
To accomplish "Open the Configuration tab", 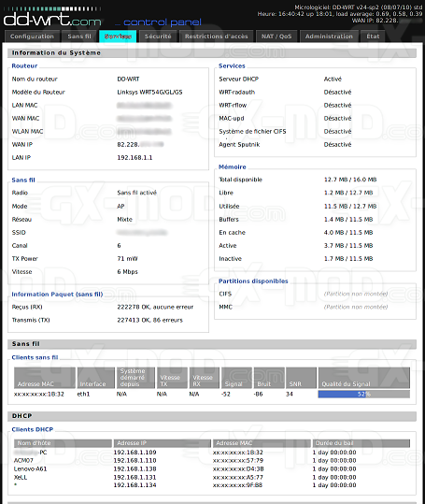I will (32, 36).
